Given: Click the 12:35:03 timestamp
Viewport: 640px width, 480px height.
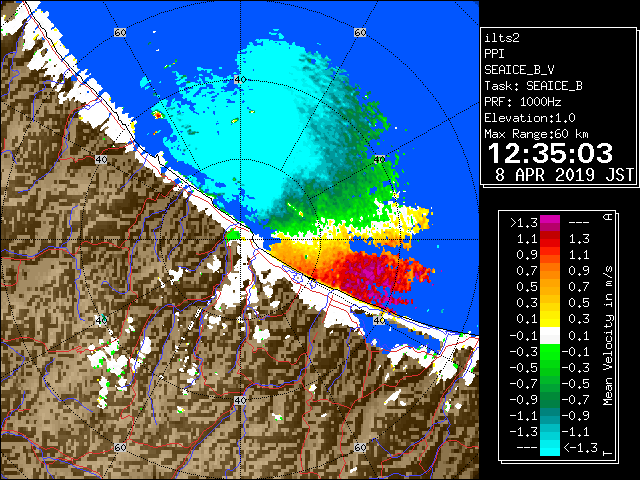Looking at the screenshot, I should point(550,153).
